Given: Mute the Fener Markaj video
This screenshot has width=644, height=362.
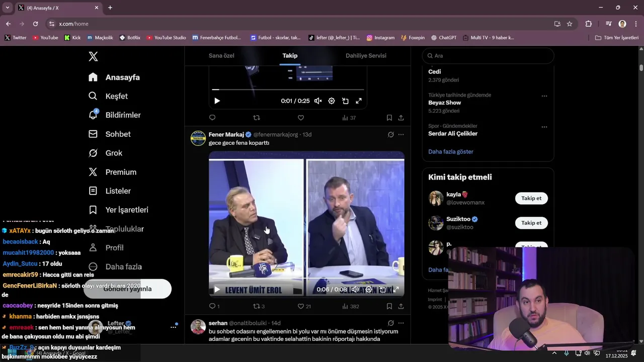Looking at the screenshot, I should click(355, 290).
